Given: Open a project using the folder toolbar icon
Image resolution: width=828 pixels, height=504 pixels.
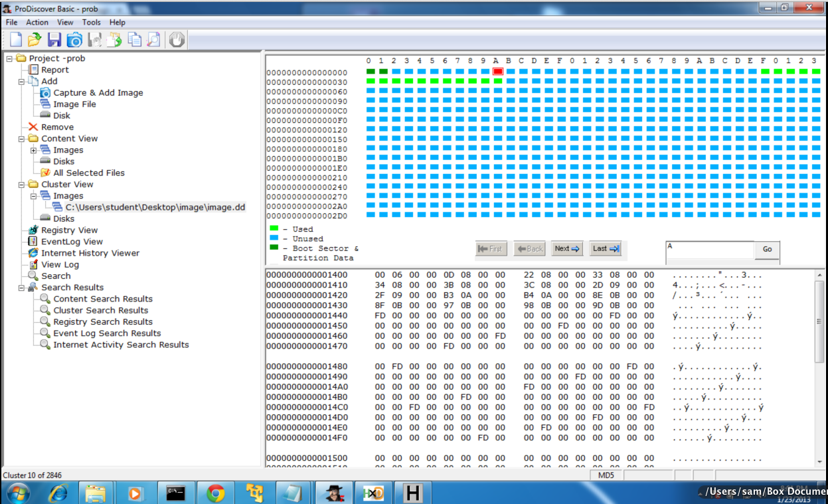Looking at the screenshot, I should (35, 40).
